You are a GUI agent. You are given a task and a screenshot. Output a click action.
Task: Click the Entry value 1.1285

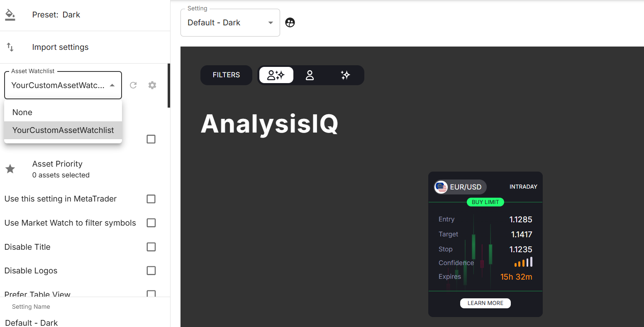[521, 220]
